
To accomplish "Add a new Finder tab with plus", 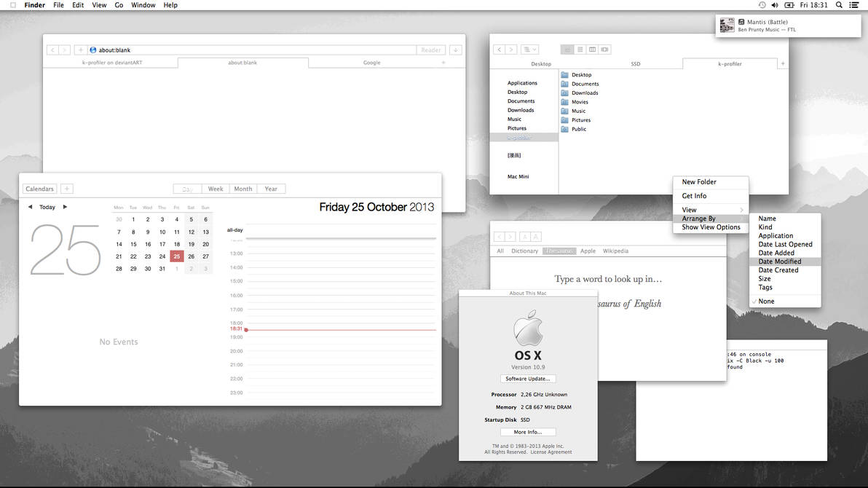I will 783,63.
